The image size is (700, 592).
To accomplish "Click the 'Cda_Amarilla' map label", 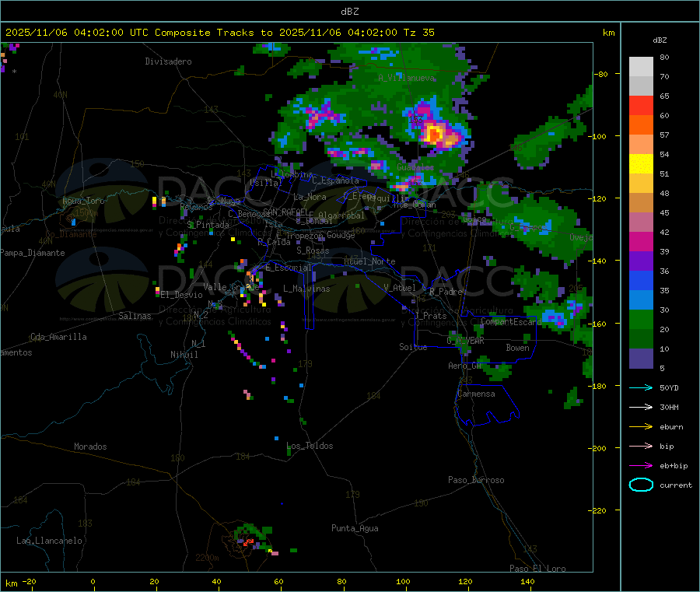I will click(x=58, y=337).
